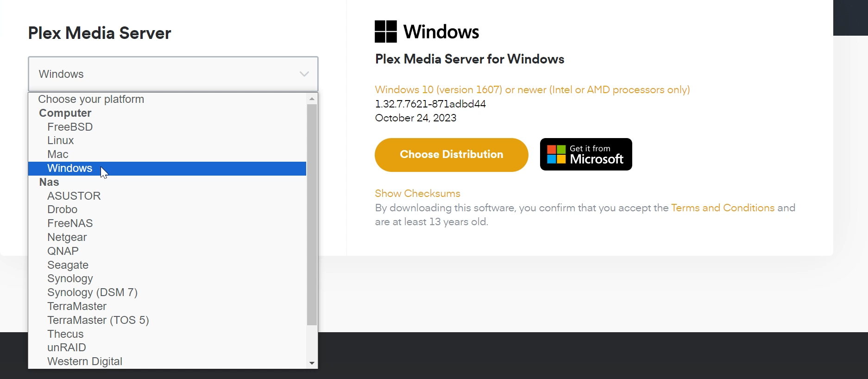The height and width of the screenshot is (379, 868).
Task: Select TerraMaster (TOS 5) option
Action: coord(167,320)
